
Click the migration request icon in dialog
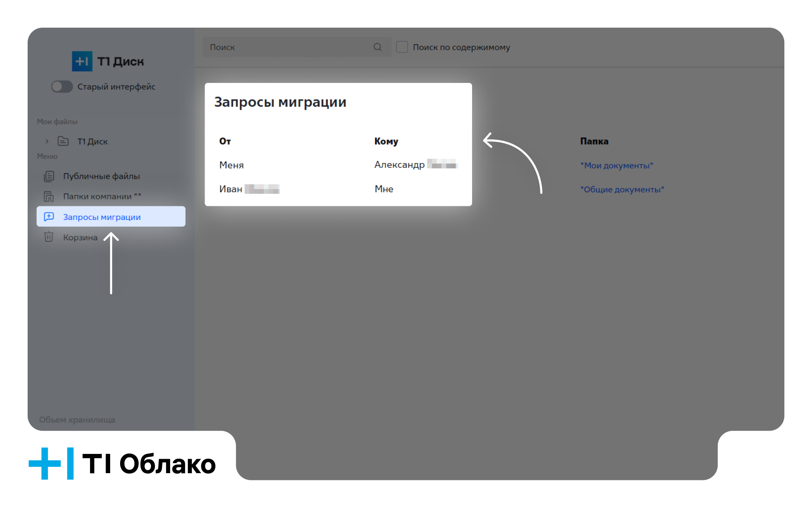pos(50,217)
